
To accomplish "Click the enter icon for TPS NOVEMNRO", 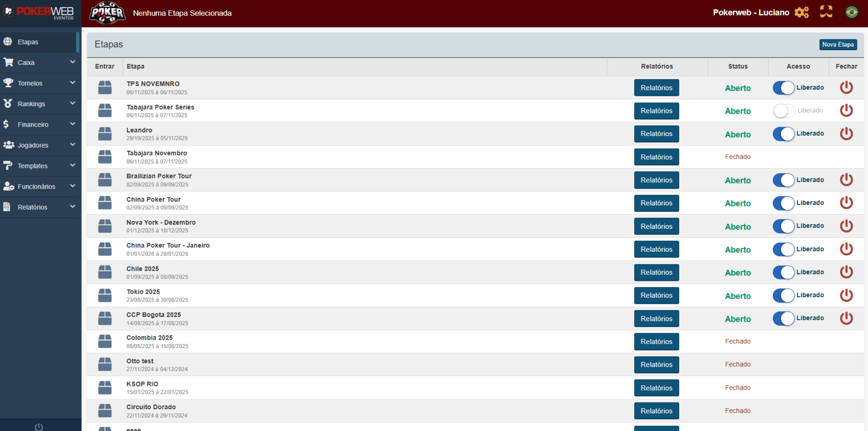I will [105, 88].
